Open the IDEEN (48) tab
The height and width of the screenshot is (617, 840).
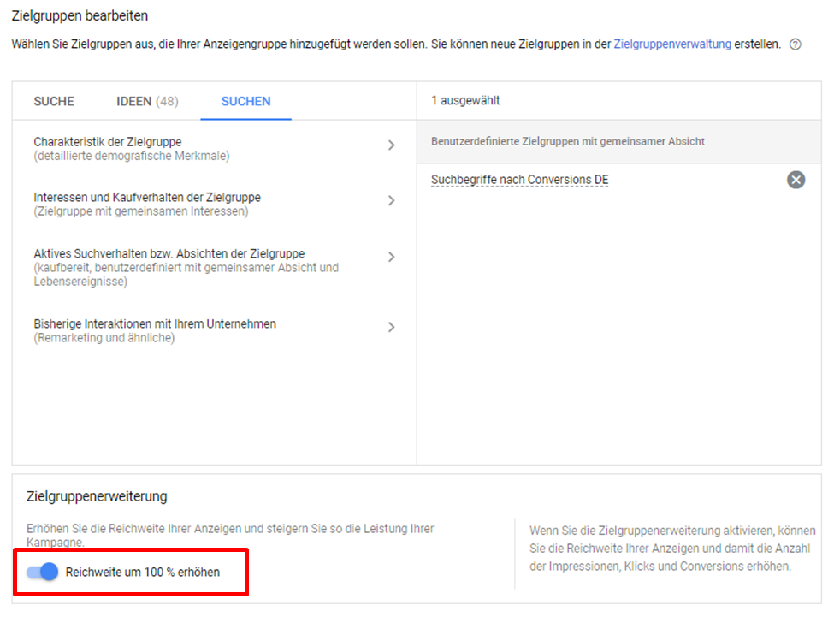pyautogui.click(x=147, y=101)
